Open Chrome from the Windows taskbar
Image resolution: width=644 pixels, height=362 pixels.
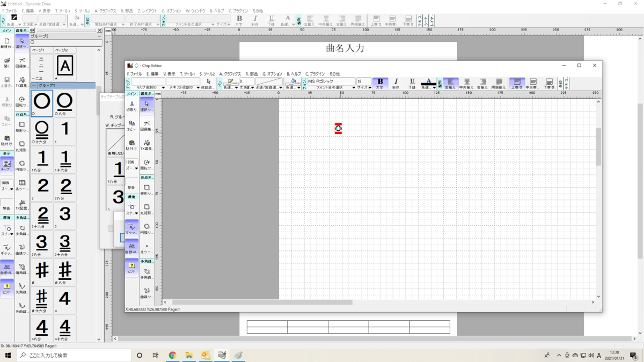point(172,355)
